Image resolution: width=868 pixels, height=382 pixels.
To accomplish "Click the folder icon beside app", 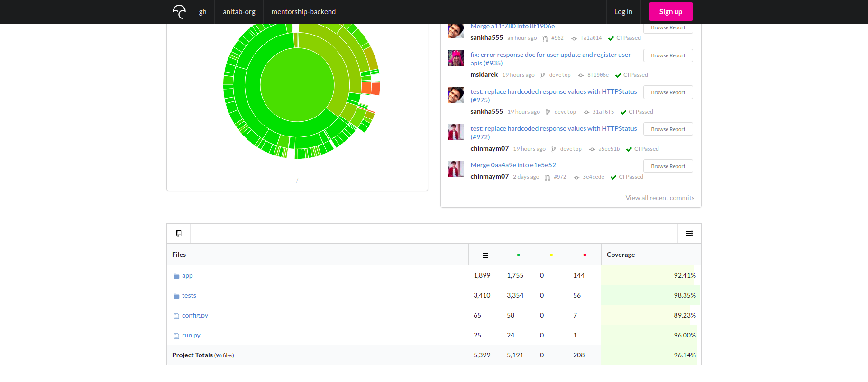I will [x=176, y=276].
